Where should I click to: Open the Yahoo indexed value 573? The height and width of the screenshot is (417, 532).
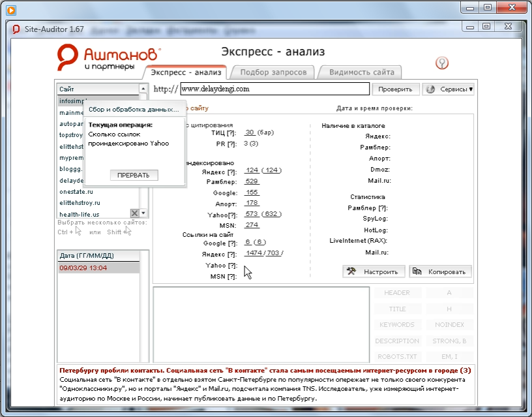(252, 214)
